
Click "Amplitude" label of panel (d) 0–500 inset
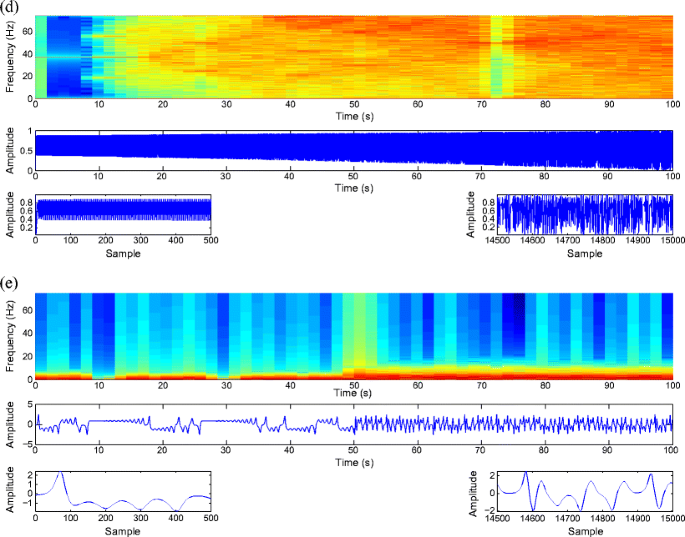[10, 214]
